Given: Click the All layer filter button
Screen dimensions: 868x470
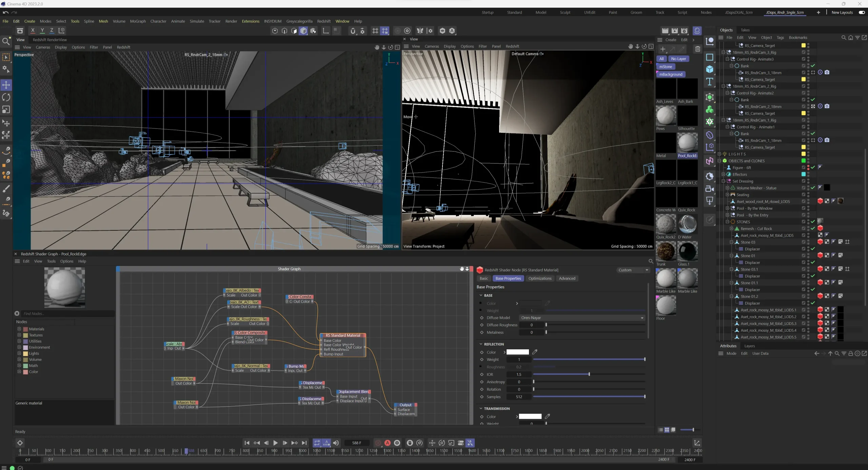Looking at the screenshot, I should (x=661, y=59).
